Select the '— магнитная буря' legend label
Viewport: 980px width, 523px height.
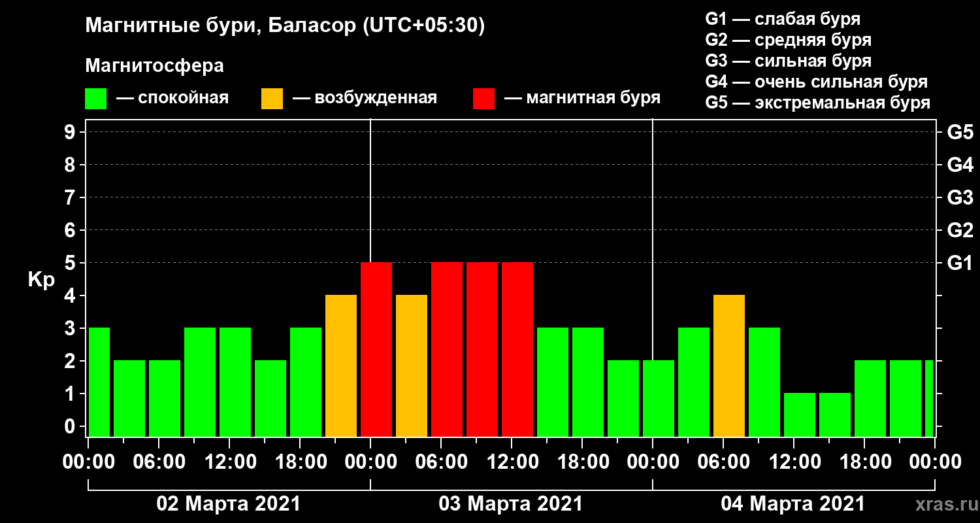click(583, 99)
